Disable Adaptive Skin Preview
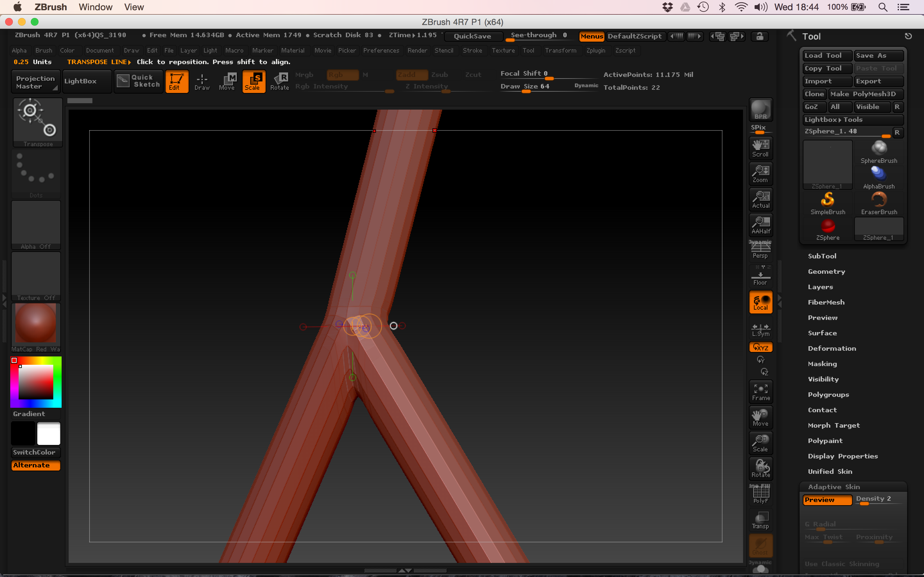924x577 pixels. 827,499
